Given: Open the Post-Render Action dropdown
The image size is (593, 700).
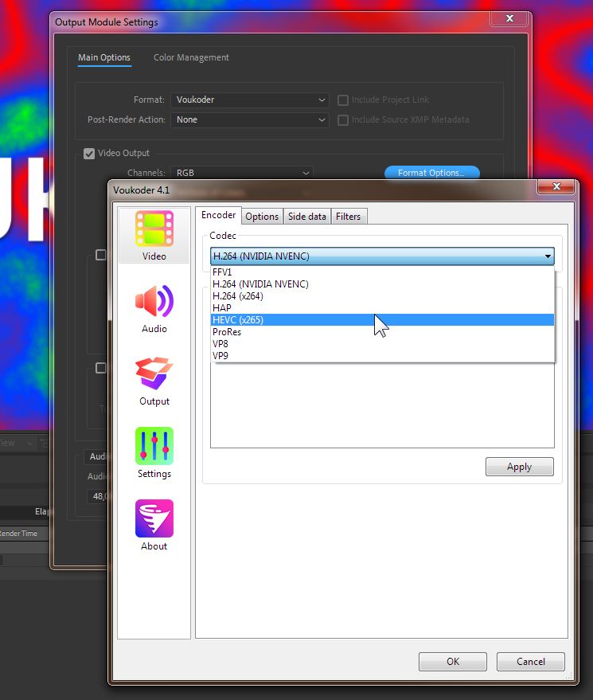Looking at the screenshot, I should click(250, 119).
